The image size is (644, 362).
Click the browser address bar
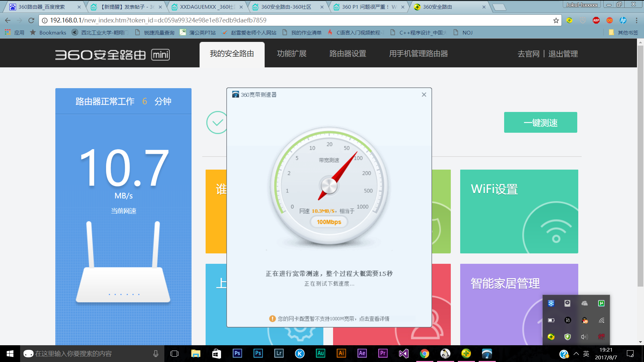pyautogui.click(x=268, y=20)
